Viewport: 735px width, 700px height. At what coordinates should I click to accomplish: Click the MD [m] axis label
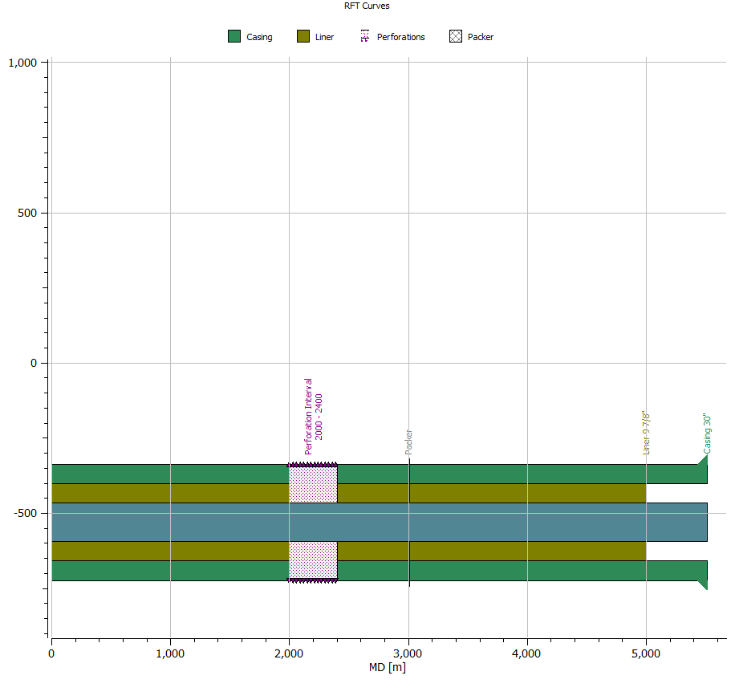[x=387, y=666]
